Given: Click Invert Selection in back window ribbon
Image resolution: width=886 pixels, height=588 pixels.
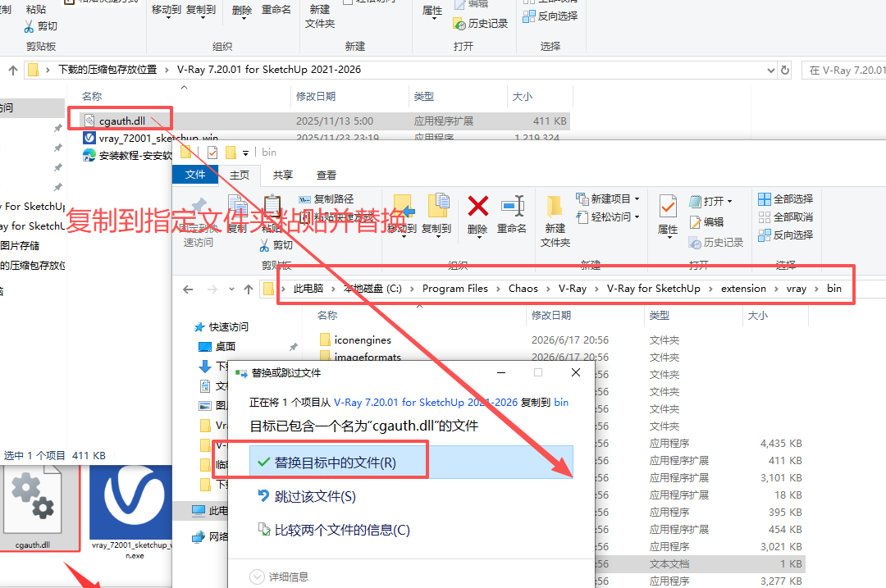Looking at the screenshot, I should click(550, 16).
